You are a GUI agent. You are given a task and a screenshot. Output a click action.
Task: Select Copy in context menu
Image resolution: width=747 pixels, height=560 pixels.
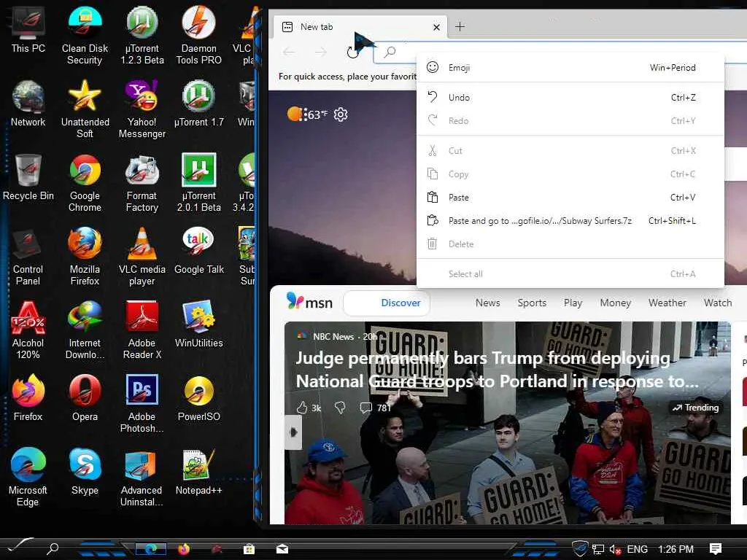click(570, 174)
